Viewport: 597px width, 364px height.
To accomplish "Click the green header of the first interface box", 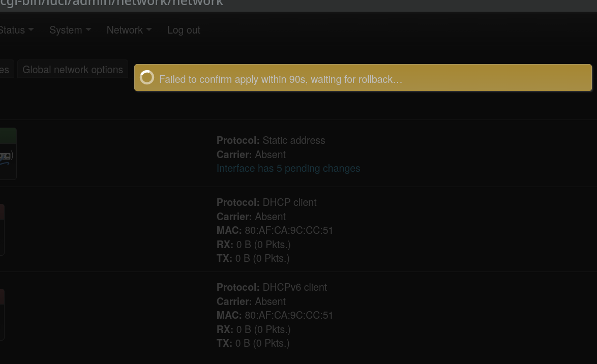I will click(8, 136).
